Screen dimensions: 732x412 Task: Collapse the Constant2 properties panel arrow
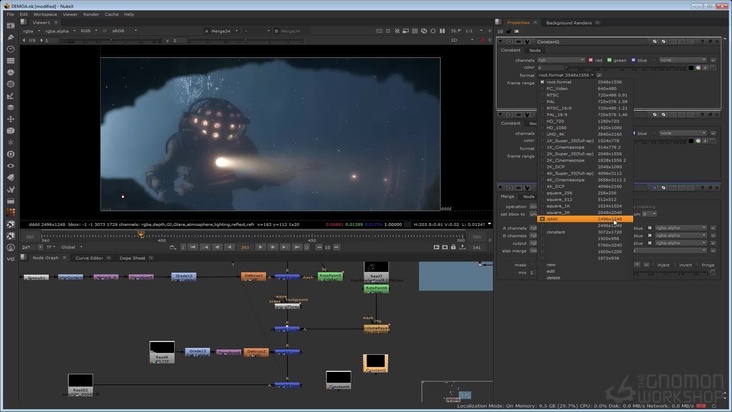500,42
